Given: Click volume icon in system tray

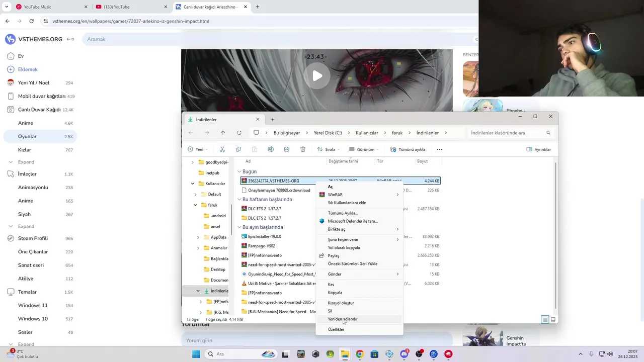Looking at the screenshot, I should (610, 354).
